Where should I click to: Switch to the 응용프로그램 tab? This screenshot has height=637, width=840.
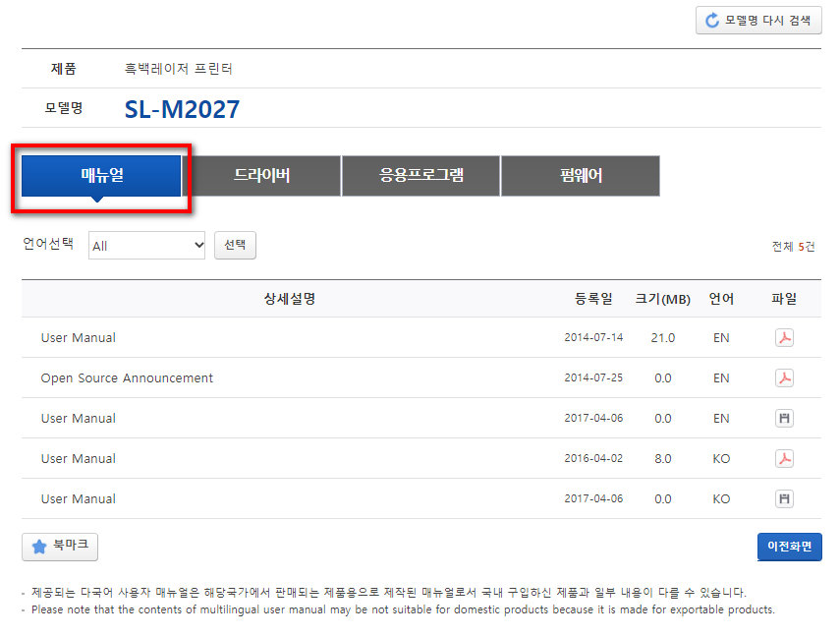click(421, 176)
